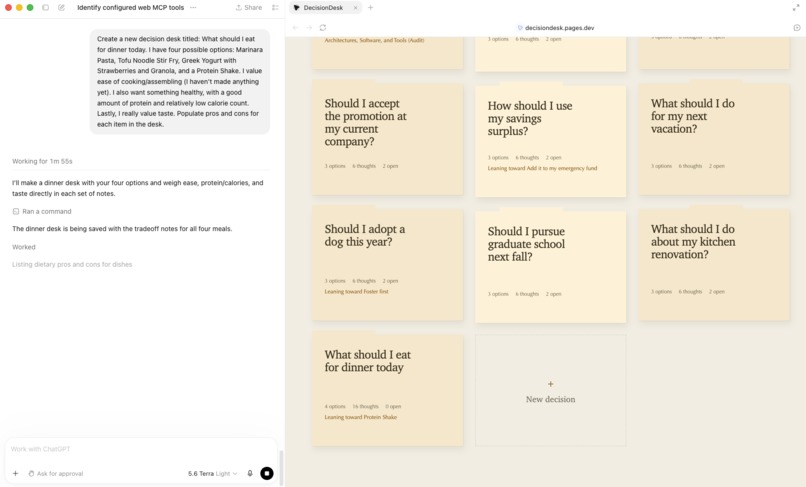Expand the 'Ran a command' step

pos(42,211)
